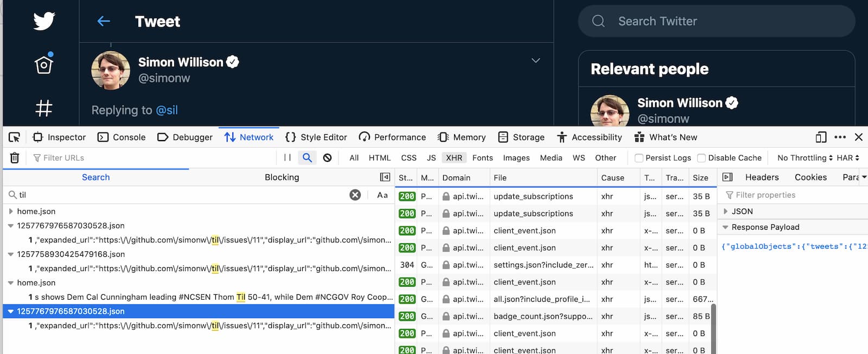Collapse the Response Payload section

(x=725, y=227)
